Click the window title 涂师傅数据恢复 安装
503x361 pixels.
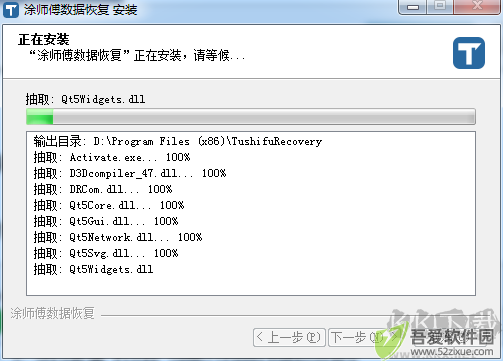[x=80, y=10]
